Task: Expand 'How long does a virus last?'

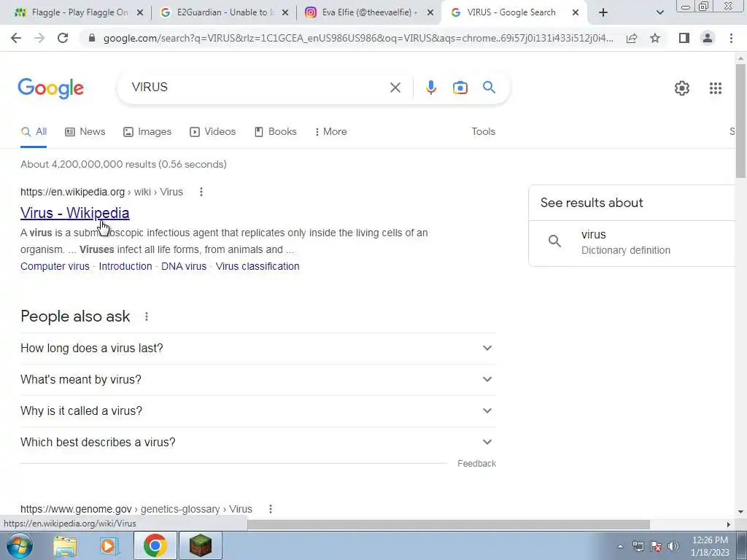Action: coord(258,348)
